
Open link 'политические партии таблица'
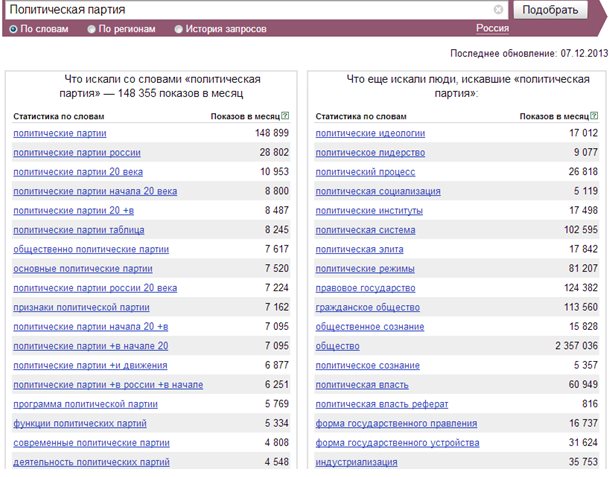pyautogui.click(x=79, y=230)
